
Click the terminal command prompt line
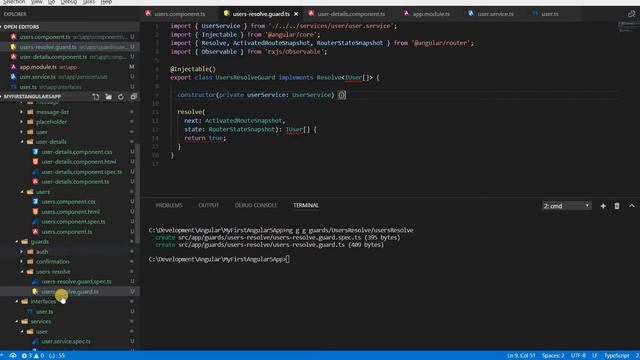220,259
